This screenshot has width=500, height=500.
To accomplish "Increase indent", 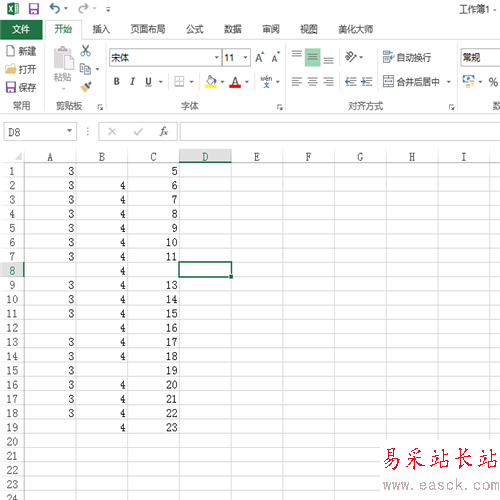I will 367,82.
